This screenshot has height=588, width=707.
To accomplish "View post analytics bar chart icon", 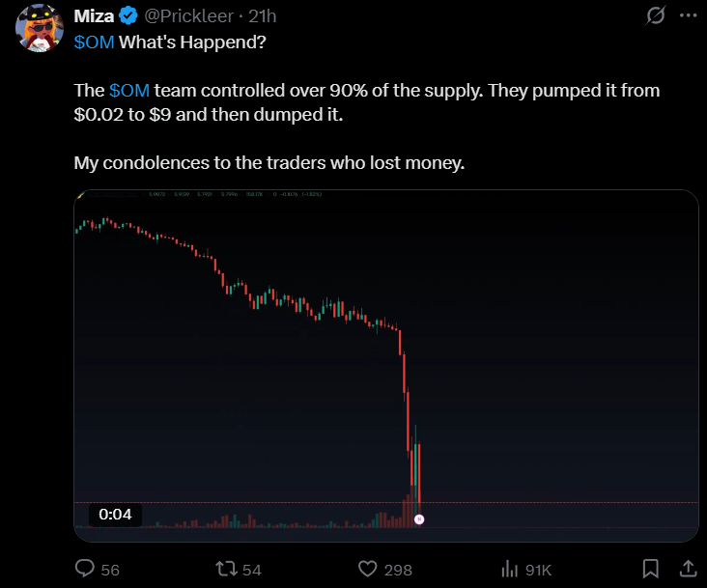I will [510, 569].
